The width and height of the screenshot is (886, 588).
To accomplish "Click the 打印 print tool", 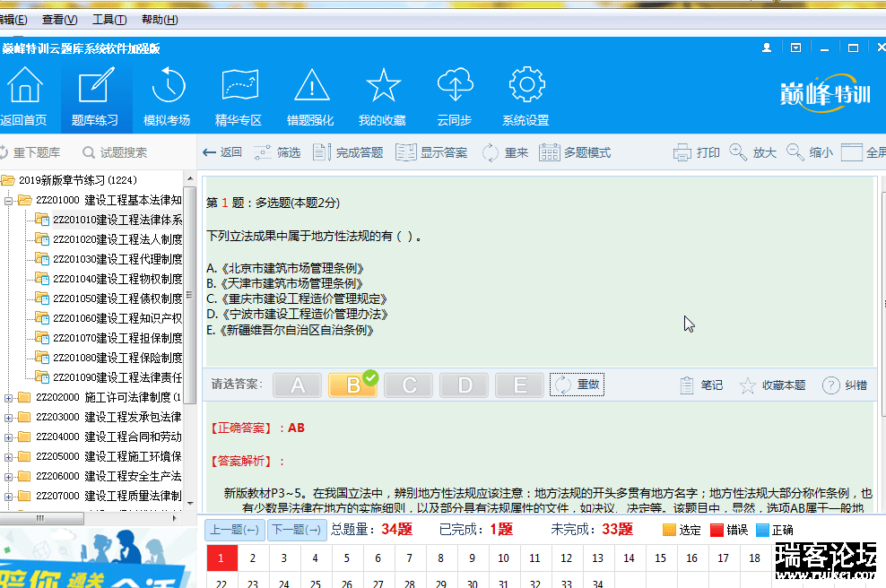I will 696,152.
